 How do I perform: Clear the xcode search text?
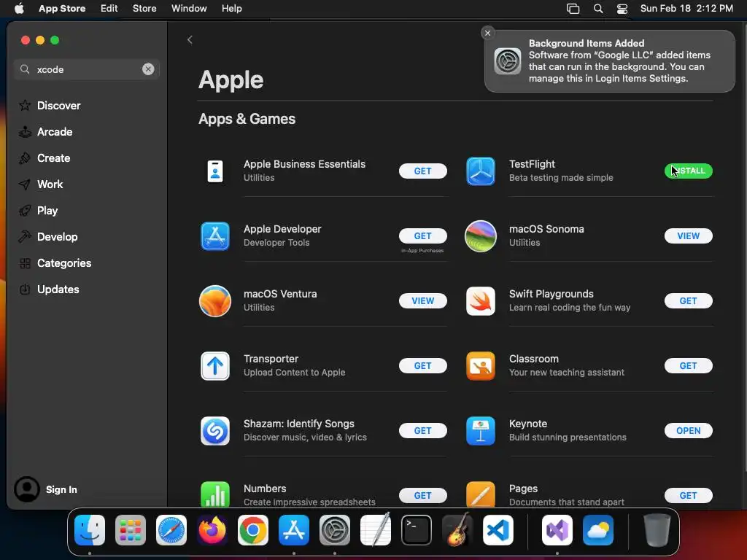[148, 69]
